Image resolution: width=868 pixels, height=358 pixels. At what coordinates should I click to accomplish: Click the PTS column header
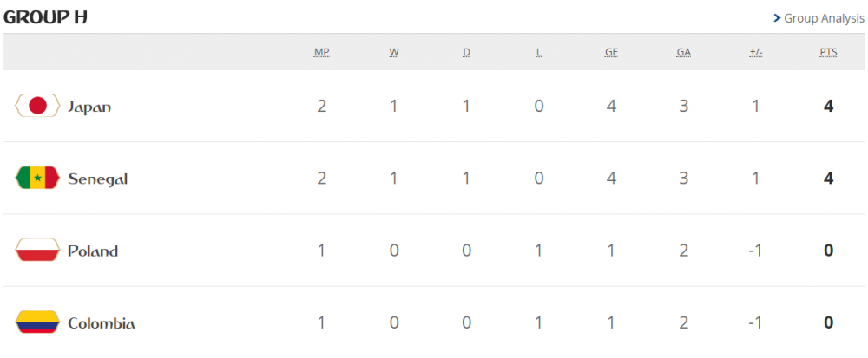(828, 52)
